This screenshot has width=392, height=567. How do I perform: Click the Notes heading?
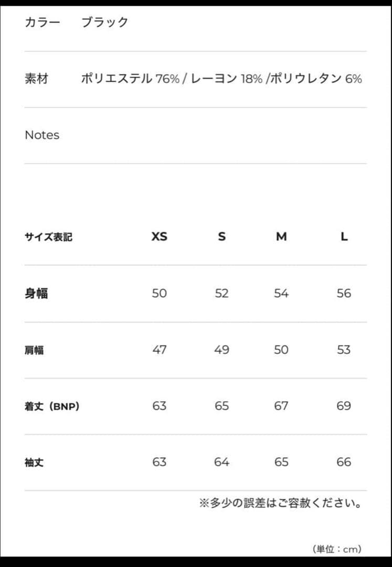pos(42,135)
